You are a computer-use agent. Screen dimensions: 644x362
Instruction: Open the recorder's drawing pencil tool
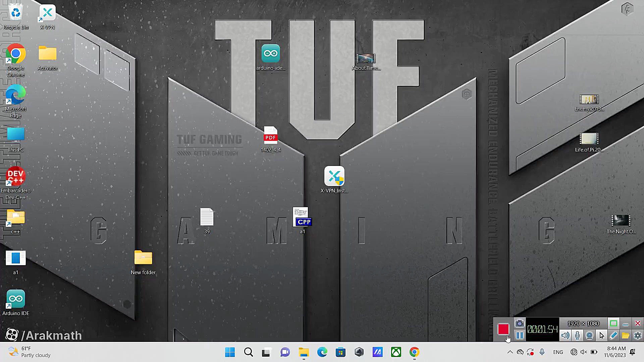coord(613,336)
